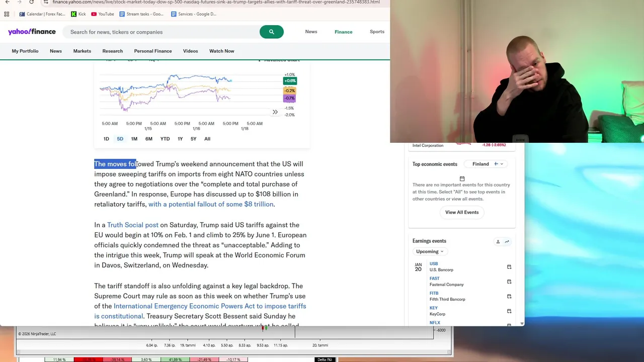This screenshot has height=362, width=644.
Task: Click 11,94 % cell in NinjaTrader window
Action: coord(59,359)
